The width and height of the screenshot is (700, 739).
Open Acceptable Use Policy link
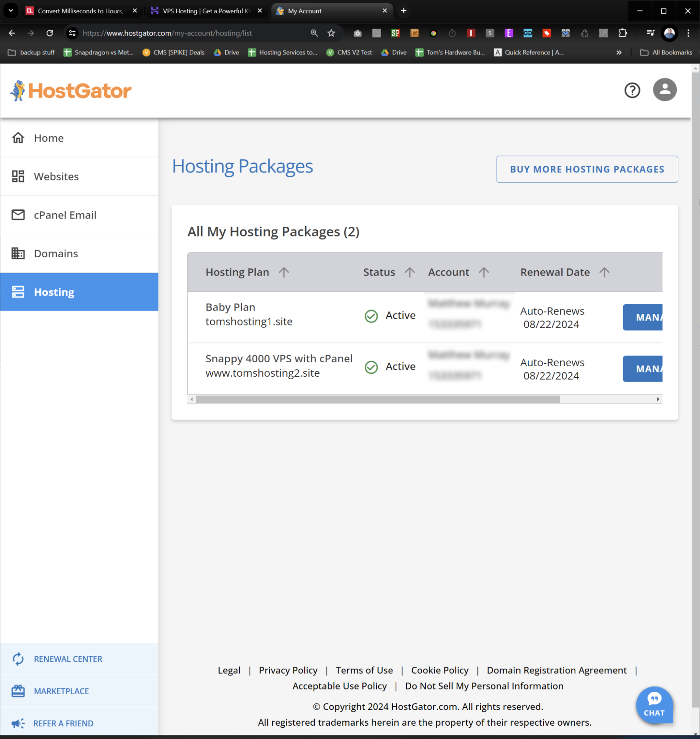(339, 686)
